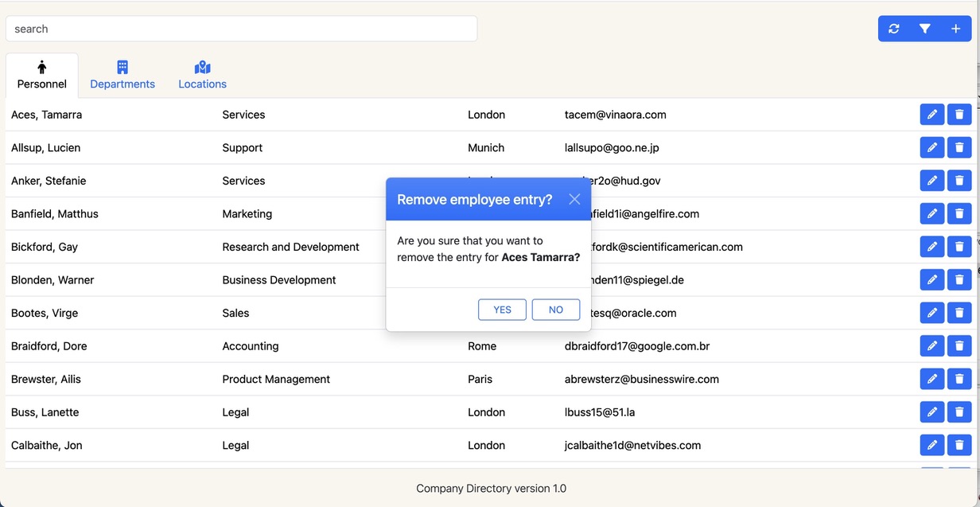Screen dimensions: 980x507
Task: Edit Aces, Tamarra with pencil icon
Action: [931, 115]
